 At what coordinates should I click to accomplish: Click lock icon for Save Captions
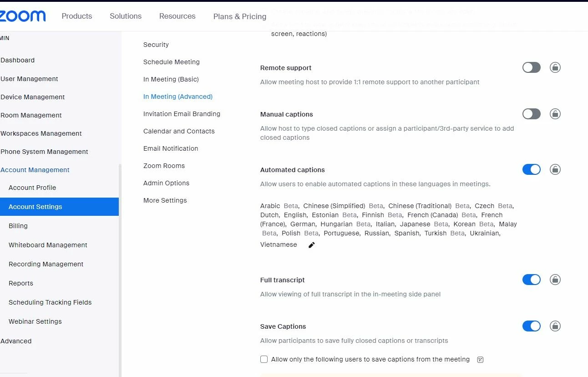click(x=555, y=326)
